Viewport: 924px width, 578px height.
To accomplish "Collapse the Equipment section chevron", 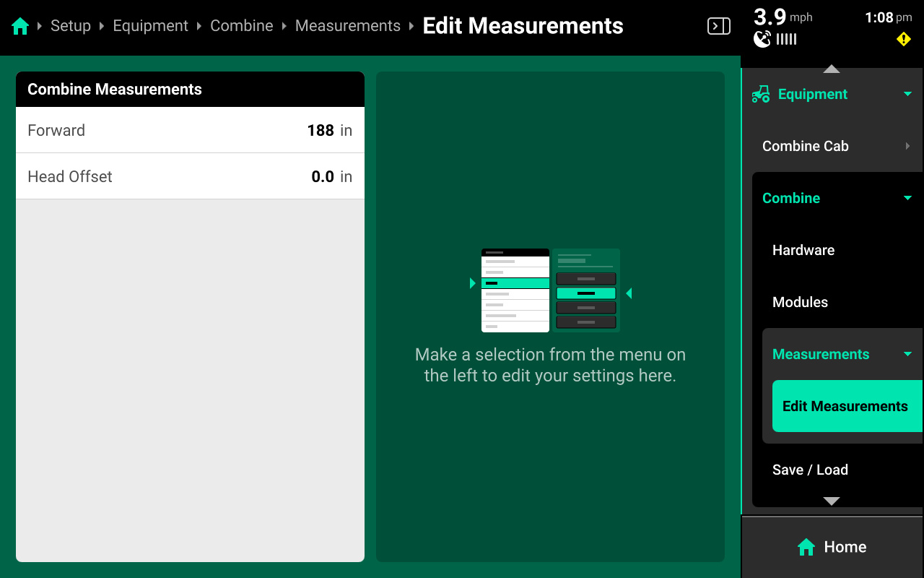I will (907, 95).
